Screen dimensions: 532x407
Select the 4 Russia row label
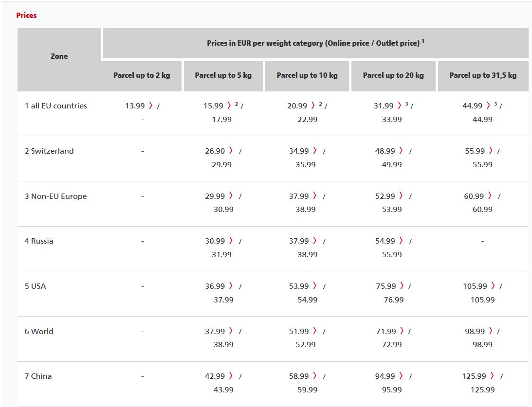point(38,241)
